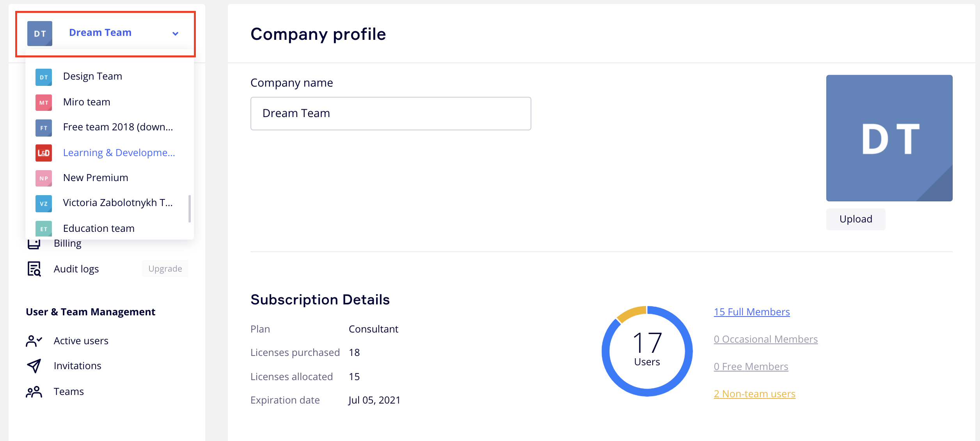This screenshot has height=441, width=980.
Task: Select Education team in dropdown list
Action: pyautogui.click(x=99, y=229)
